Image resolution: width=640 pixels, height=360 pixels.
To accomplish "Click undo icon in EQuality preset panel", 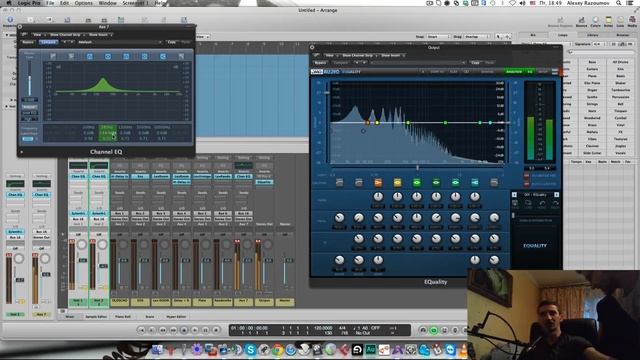I will (542, 203).
